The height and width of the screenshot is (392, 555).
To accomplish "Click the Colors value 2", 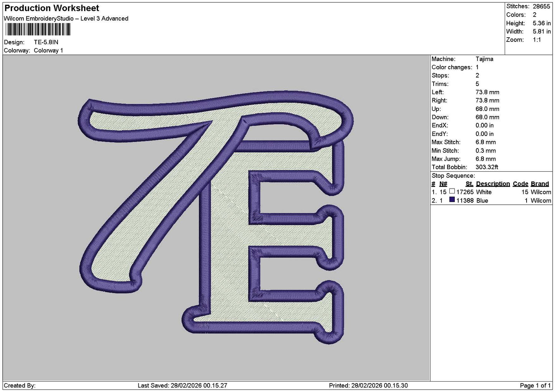I will 535,15.
